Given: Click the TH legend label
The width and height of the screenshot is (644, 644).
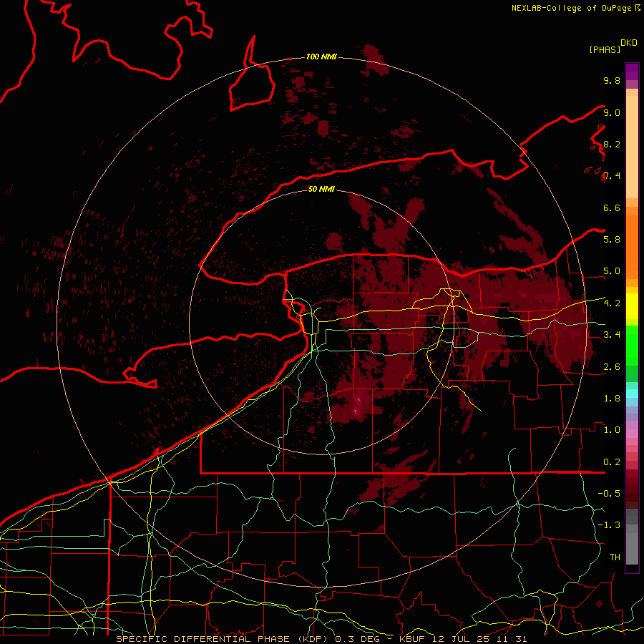Looking at the screenshot, I should 615,557.
